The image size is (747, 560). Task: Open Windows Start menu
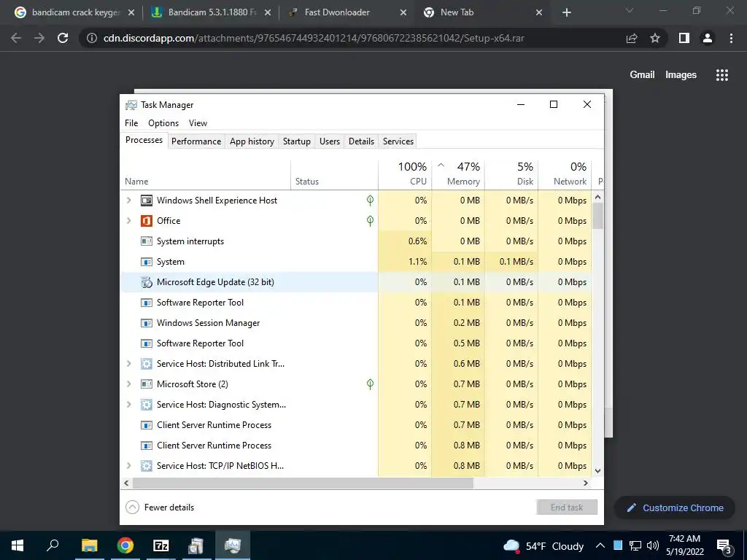coord(18,545)
